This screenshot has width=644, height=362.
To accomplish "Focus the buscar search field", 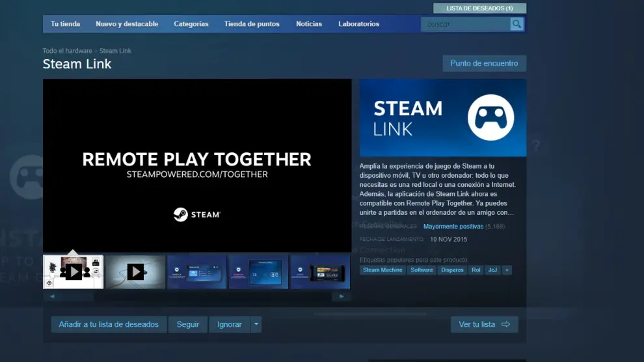I will tap(466, 24).
